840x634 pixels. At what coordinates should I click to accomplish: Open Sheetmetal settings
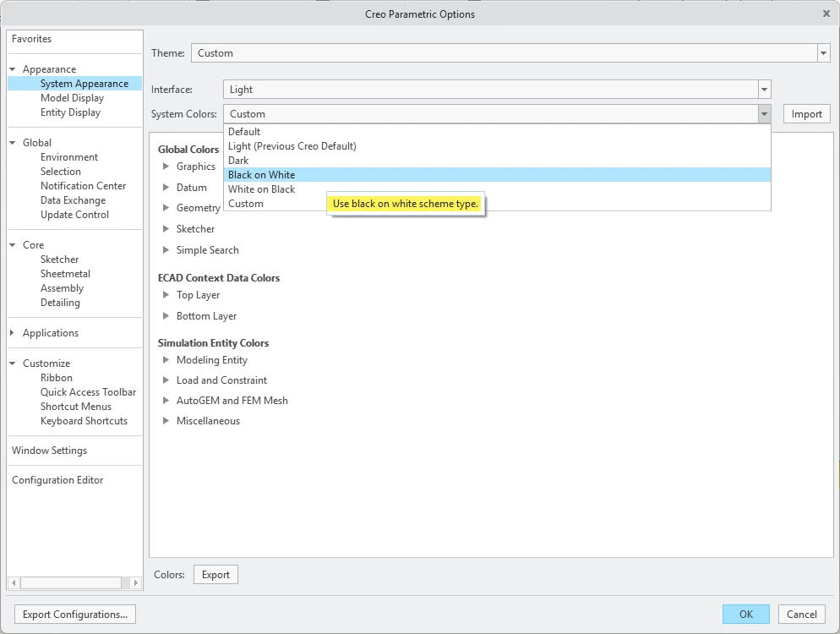[x=65, y=274]
